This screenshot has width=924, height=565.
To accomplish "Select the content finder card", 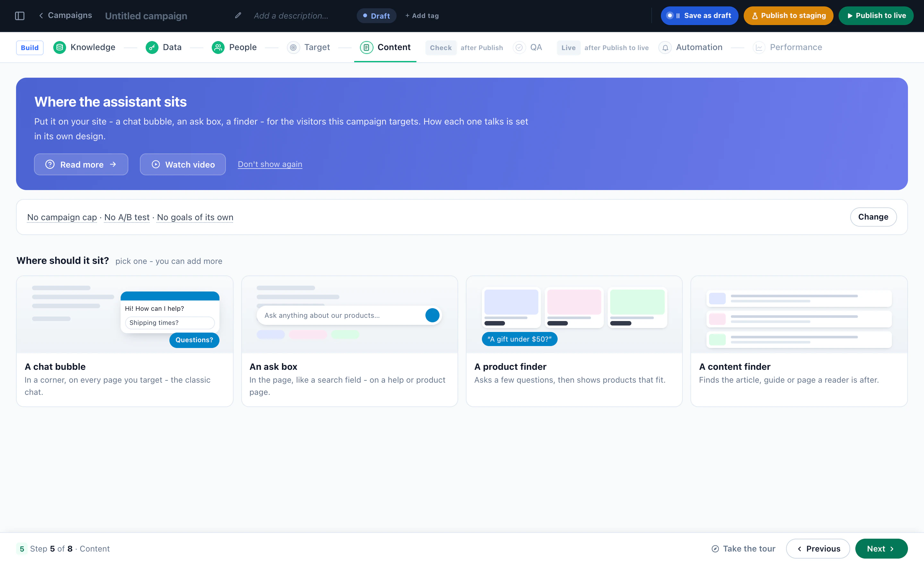I will [x=799, y=341].
